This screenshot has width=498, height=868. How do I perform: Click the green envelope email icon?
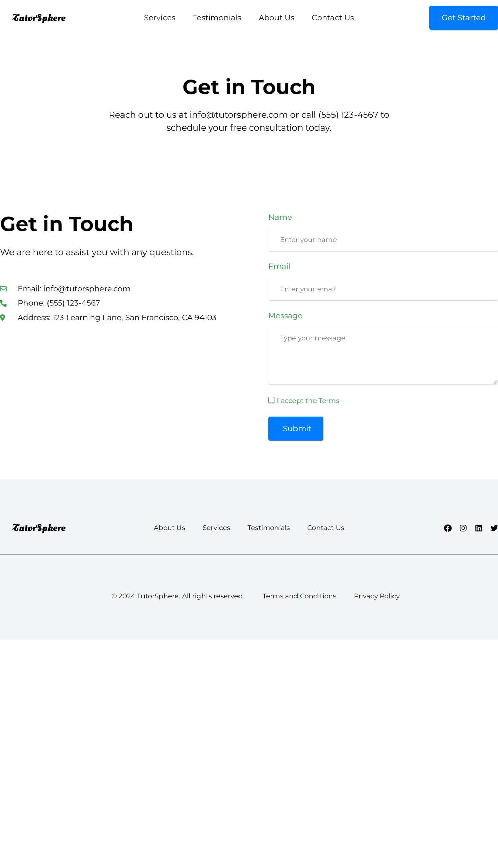click(x=3, y=289)
